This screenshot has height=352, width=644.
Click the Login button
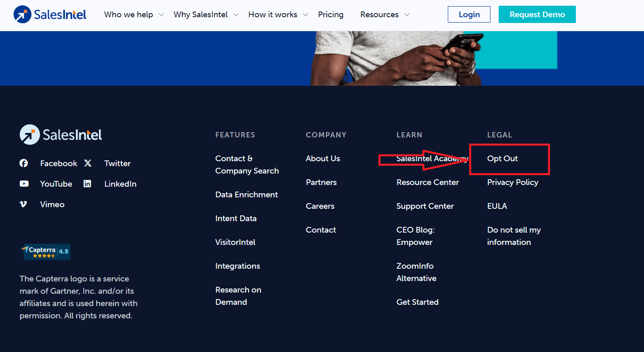[x=469, y=14]
